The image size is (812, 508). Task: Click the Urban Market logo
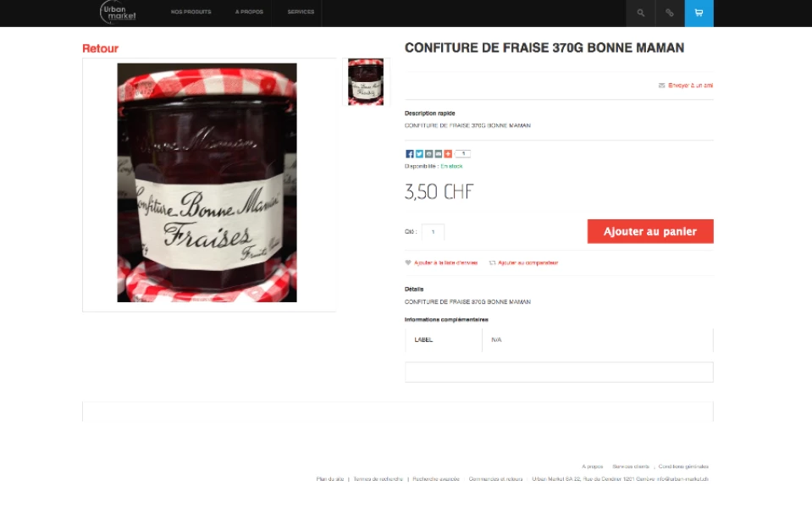118,13
